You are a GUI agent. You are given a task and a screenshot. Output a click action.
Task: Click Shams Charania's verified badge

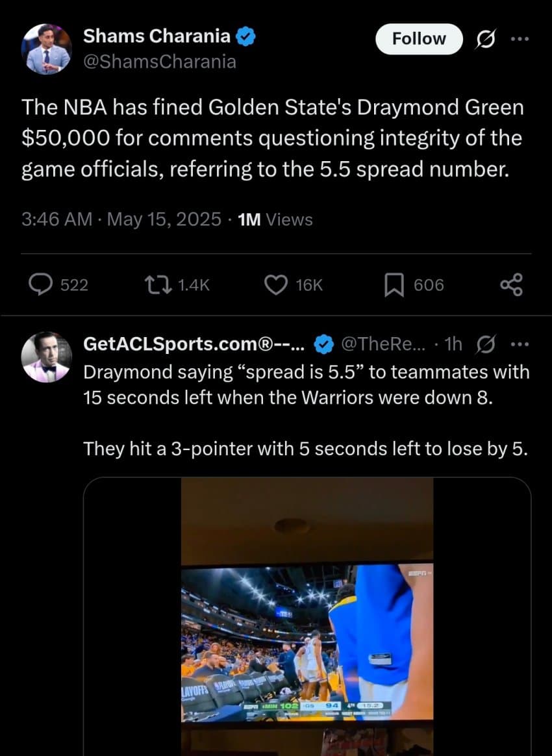[x=246, y=37]
